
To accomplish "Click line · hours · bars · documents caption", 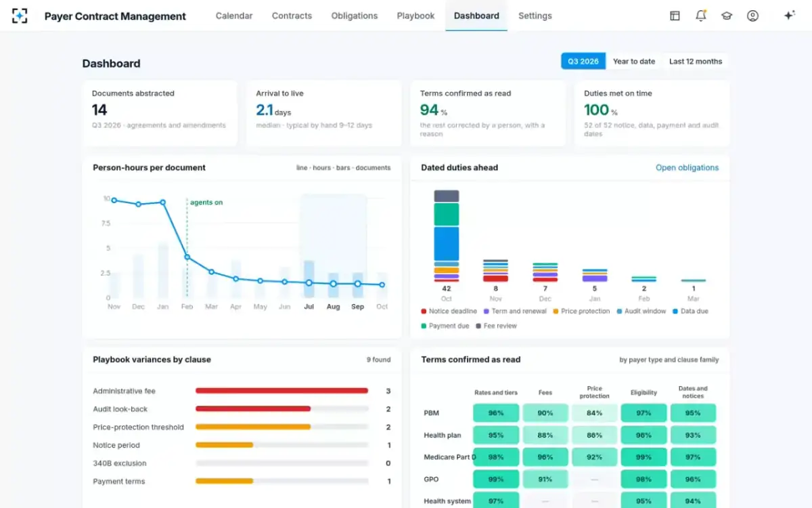I will click(344, 168).
